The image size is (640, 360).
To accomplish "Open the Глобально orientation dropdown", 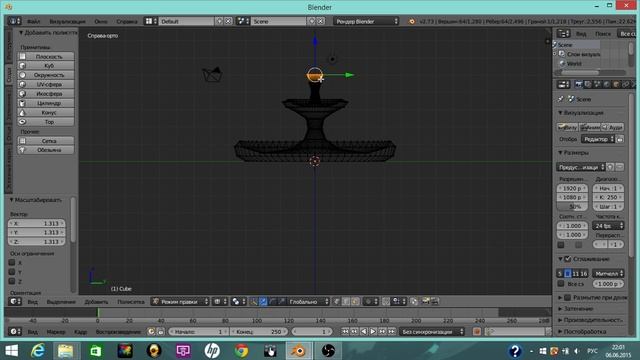I will click(308, 302).
